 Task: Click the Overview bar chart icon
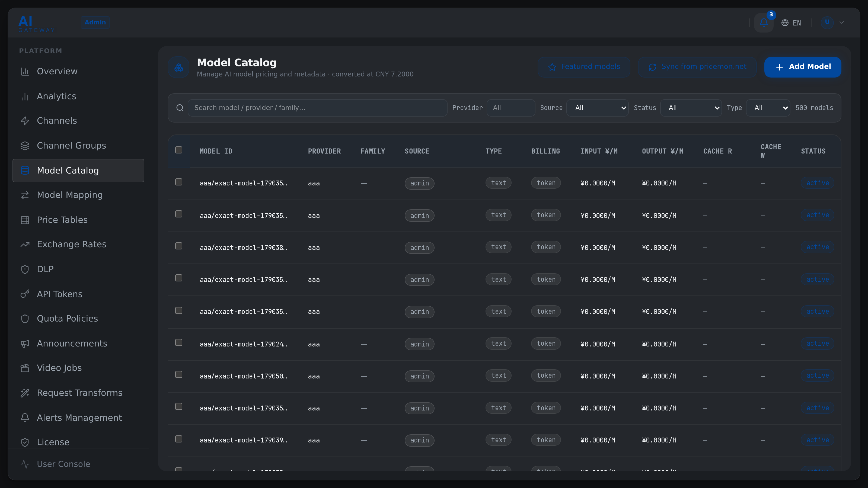(x=25, y=71)
